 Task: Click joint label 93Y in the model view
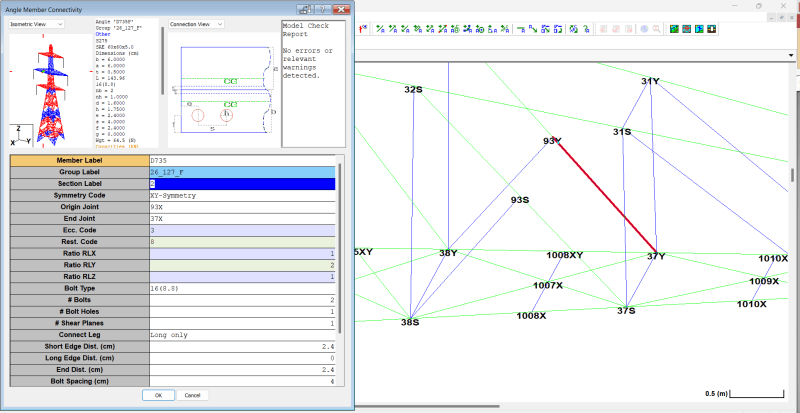pyautogui.click(x=552, y=141)
